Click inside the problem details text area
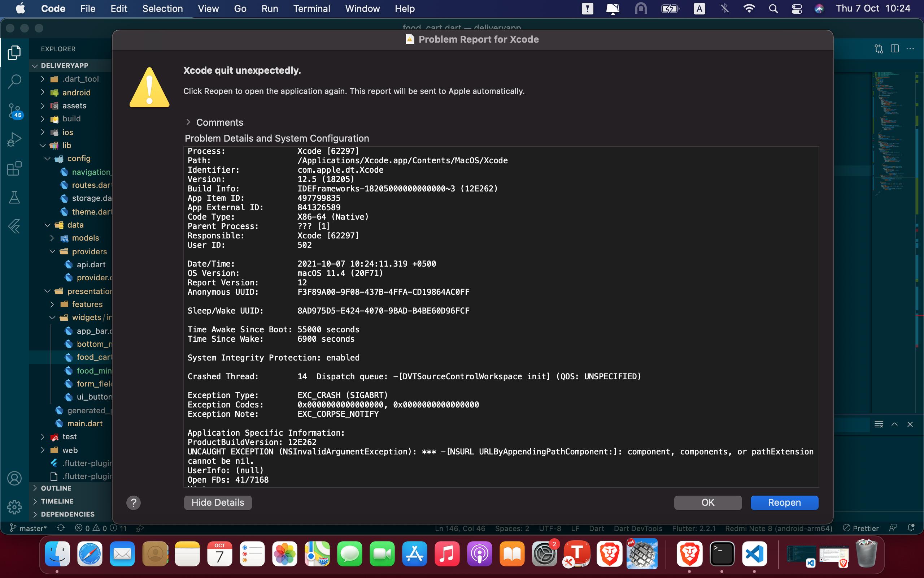This screenshot has height=578, width=924. 501,316
